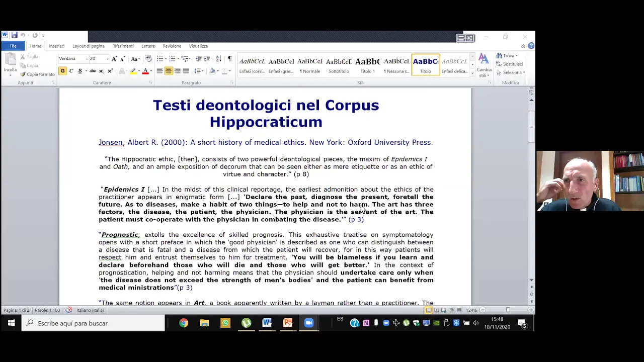644x362 pixels.
Task: Open Trova find dropdown
Action: coord(507,56)
